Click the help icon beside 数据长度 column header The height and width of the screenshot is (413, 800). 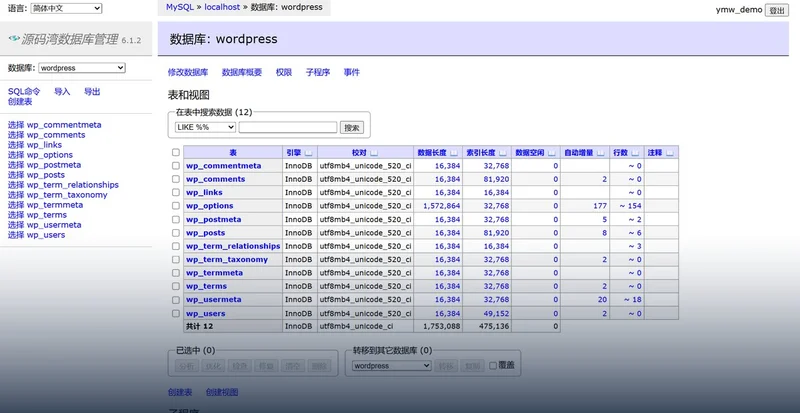[x=454, y=153]
